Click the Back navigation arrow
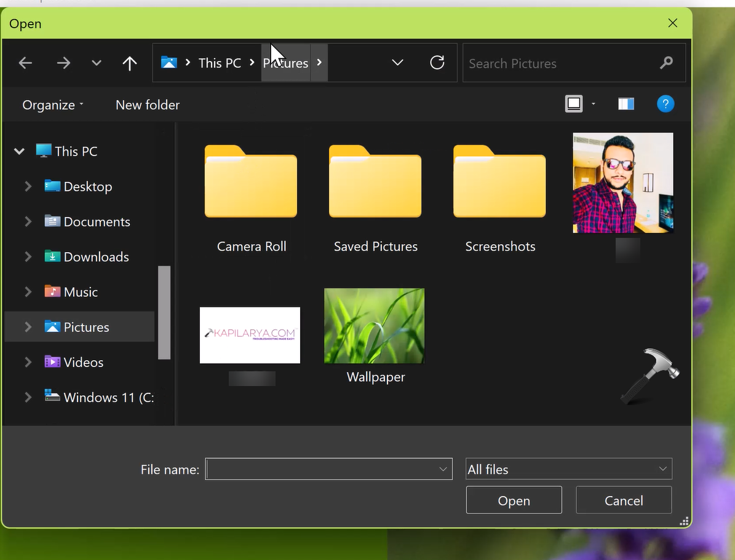 tap(25, 63)
